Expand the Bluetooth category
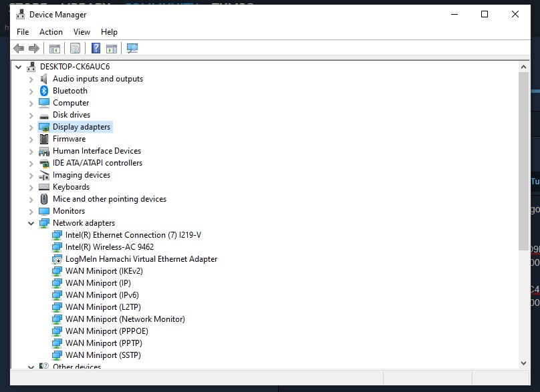The height and width of the screenshot is (392, 540). click(x=31, y=91)
